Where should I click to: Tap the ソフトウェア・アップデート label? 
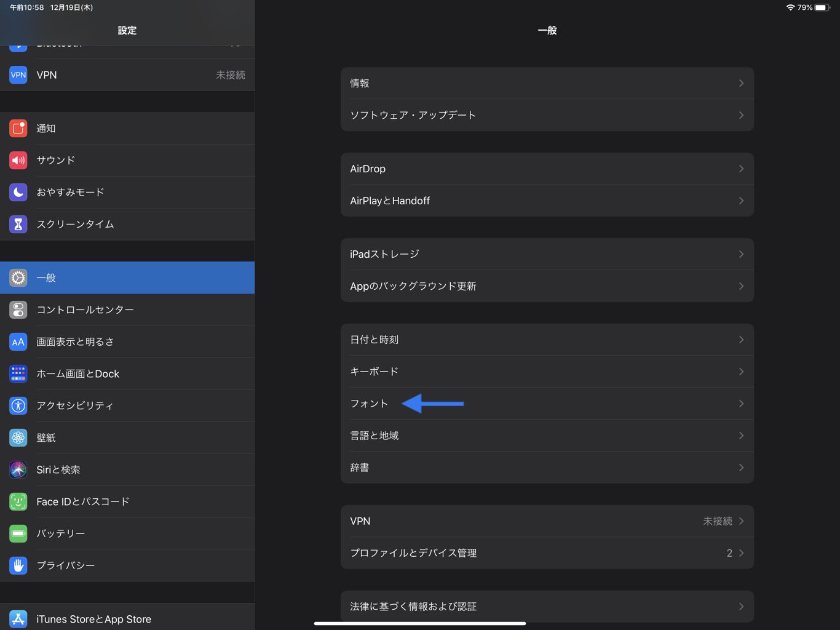tap(413, 115)
